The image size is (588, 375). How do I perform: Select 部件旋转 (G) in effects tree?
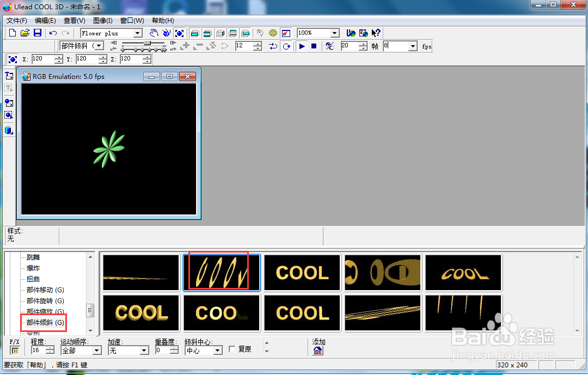pos(45,301)
